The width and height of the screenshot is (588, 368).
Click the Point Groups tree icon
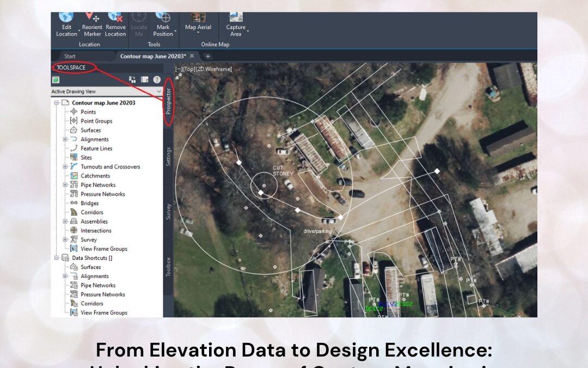pyautogui.click(x=74, y=120)
